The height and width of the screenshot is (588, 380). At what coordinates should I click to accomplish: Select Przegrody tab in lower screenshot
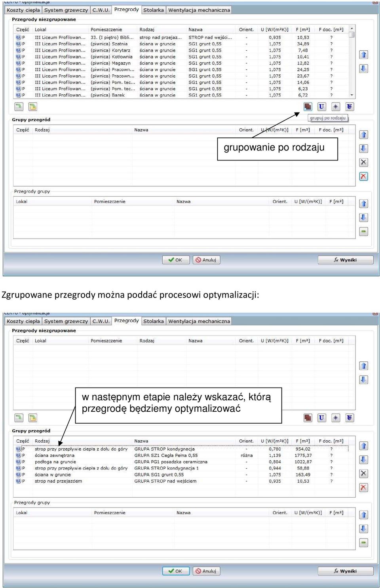coord(126,321)
